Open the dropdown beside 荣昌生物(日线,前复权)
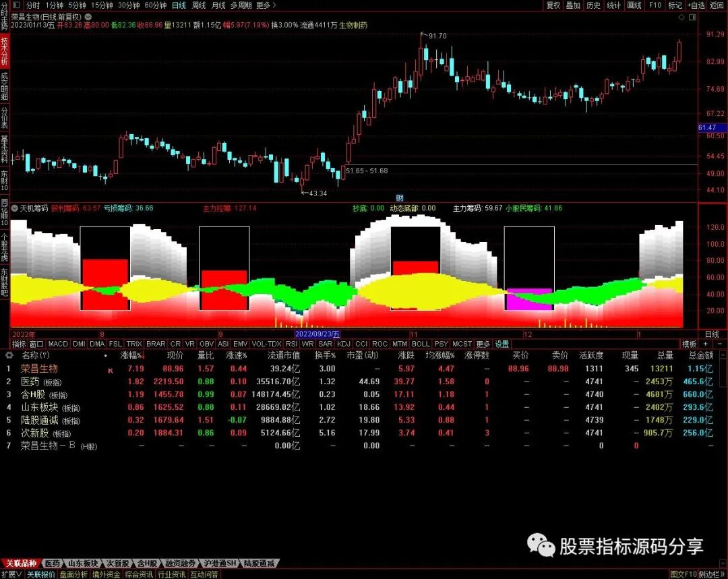This screenshot has width=728, height=579. coord(88,17)
